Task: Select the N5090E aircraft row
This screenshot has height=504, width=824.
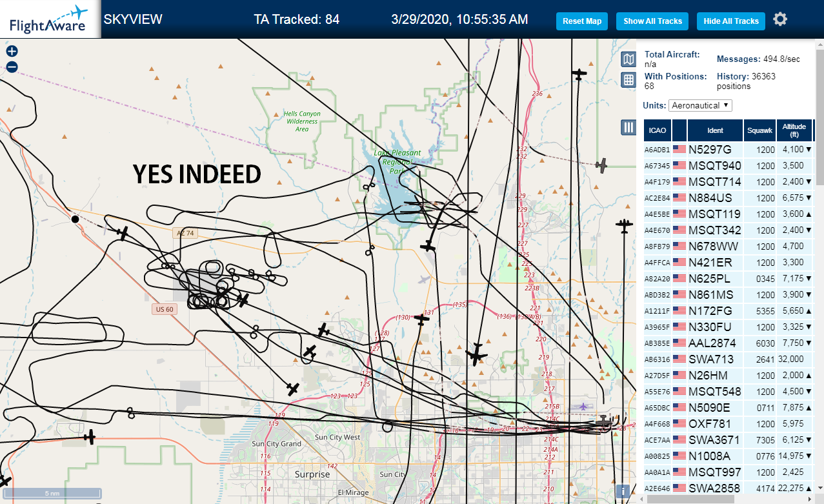Action: click(x=729, y=407)
